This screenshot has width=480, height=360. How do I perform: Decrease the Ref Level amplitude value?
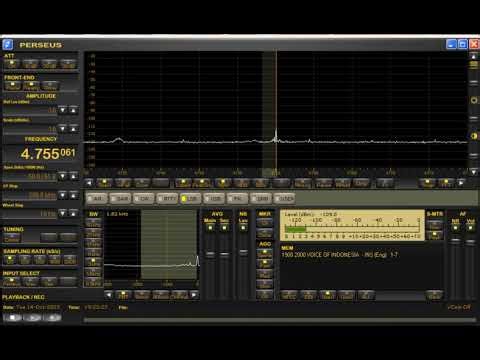pos(63,110)
